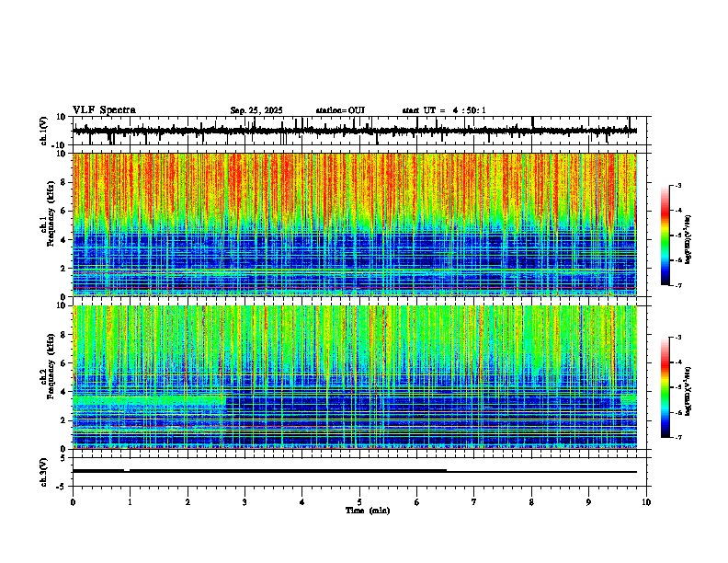Click the "5" tick on ch.3(V) axis
Image resolution: width=728 pixels, height=563 pixels.
coord(64,457)
